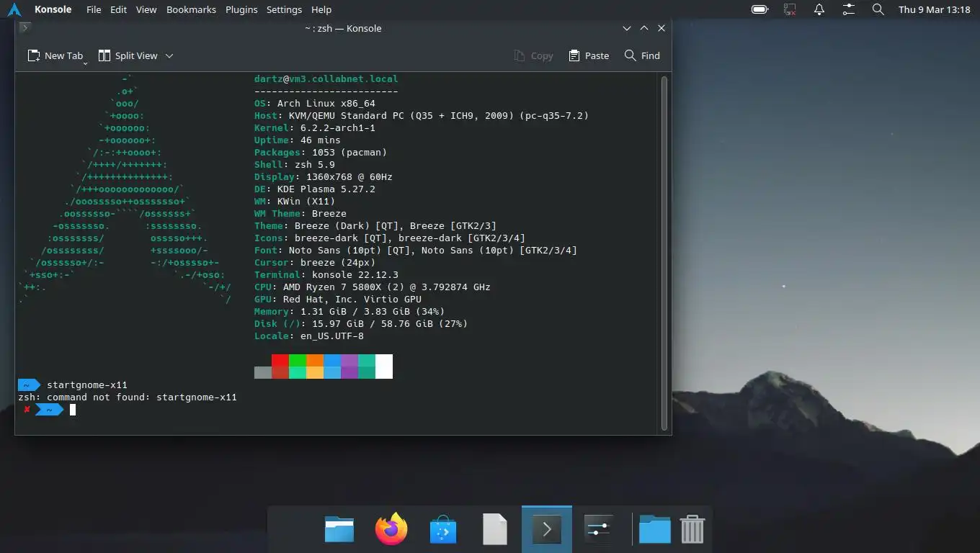980x553 pixels.
Task: Open the Bookmarks menu
Action: click(x=191, y=9)
